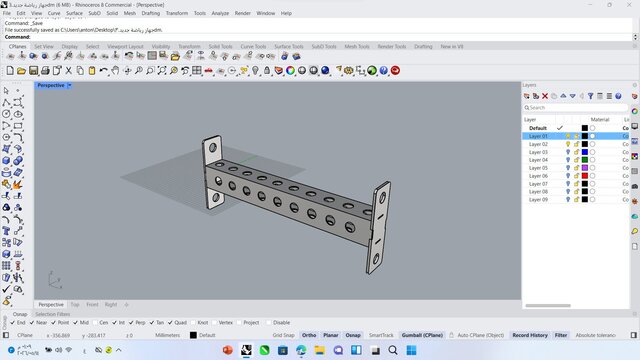Viewport: 640px width, 360px height.
Task: Click the Layers panel horizontal scrollbar
Action: (548, 305)
